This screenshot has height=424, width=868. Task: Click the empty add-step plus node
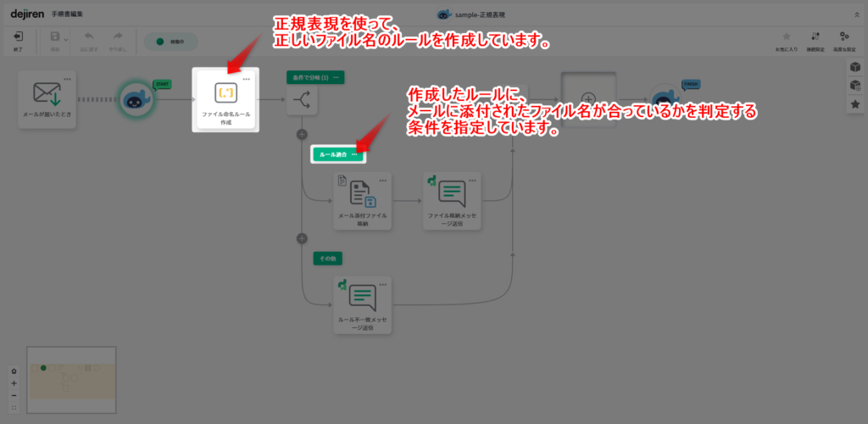[x=589, y=99]
